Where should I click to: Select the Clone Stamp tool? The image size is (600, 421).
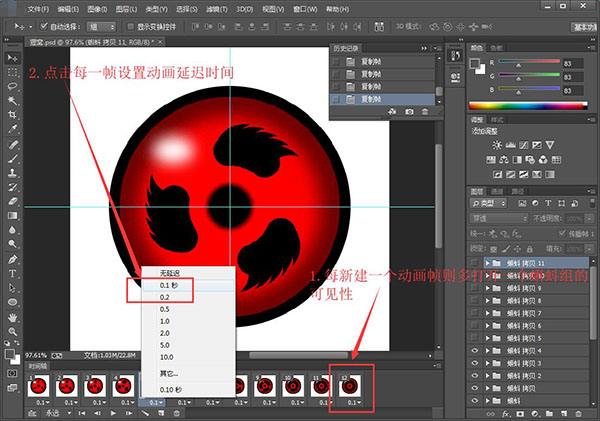12,173
